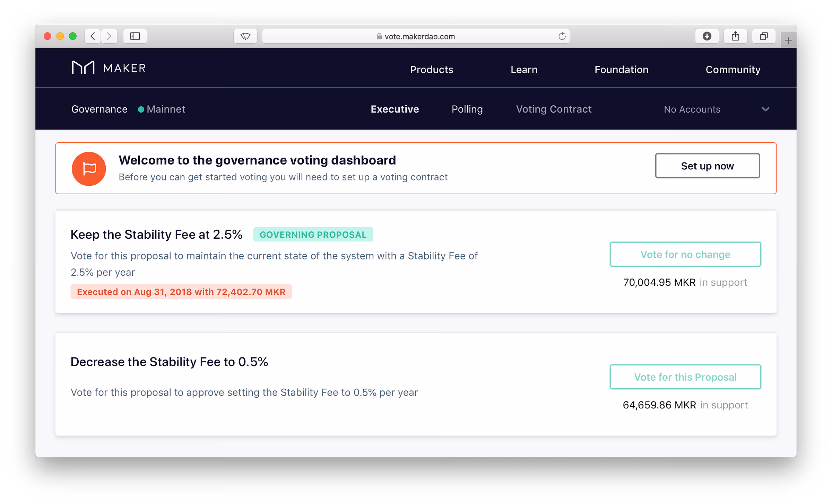Click Vote for this Proposal button
Viewport: 832px width, 504px height.
pyautogui.click(x=685, y=377)
